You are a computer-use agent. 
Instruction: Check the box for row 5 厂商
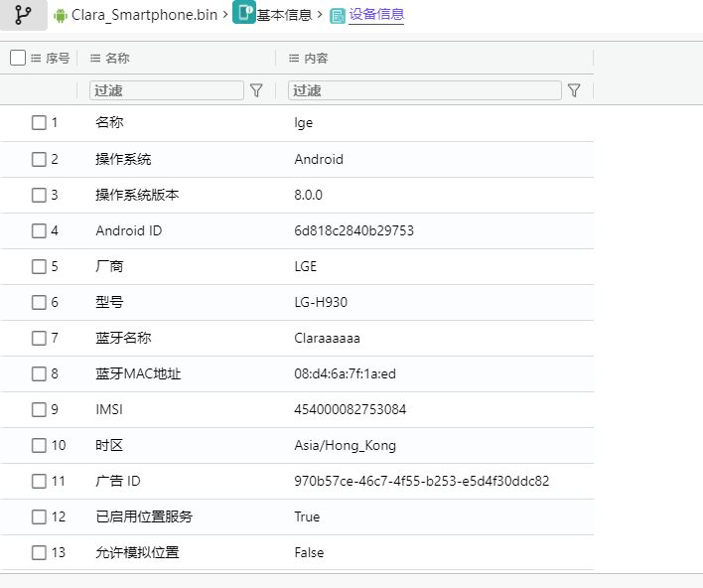pyautogui.click(x=39, y=266)
